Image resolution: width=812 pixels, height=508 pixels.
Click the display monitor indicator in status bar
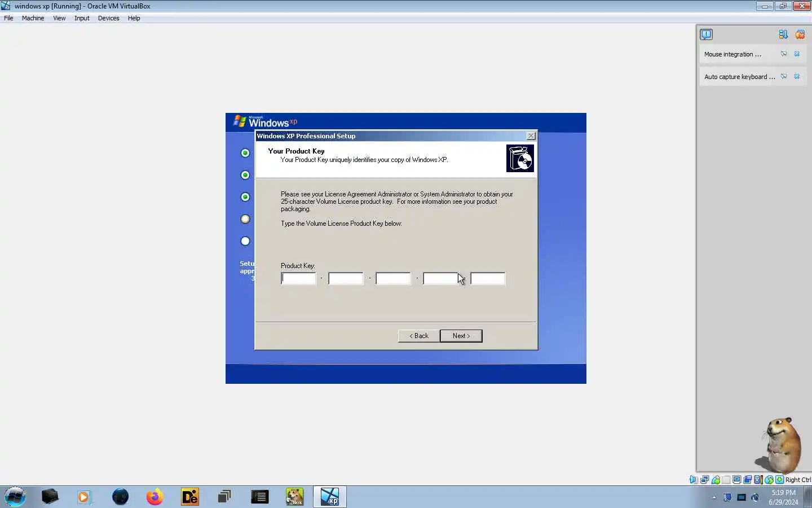736,479
